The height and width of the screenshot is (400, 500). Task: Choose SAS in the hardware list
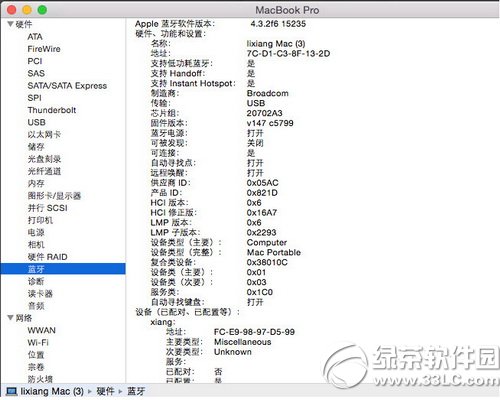(x=36, y=73)
